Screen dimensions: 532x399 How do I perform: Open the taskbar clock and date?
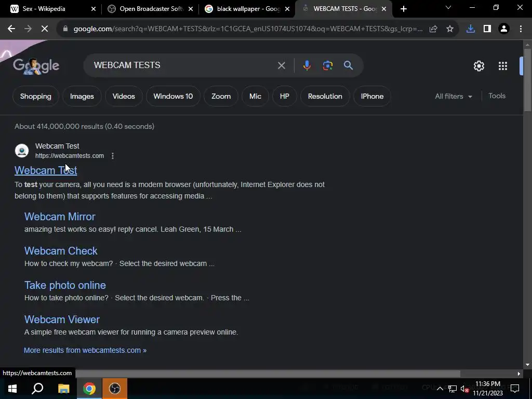pos(487,389)
